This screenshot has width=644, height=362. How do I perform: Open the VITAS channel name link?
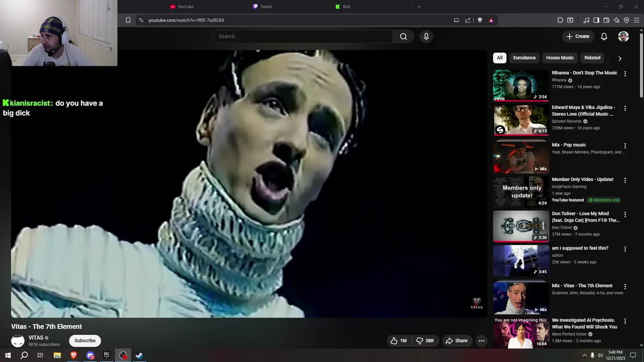point(36,338)
